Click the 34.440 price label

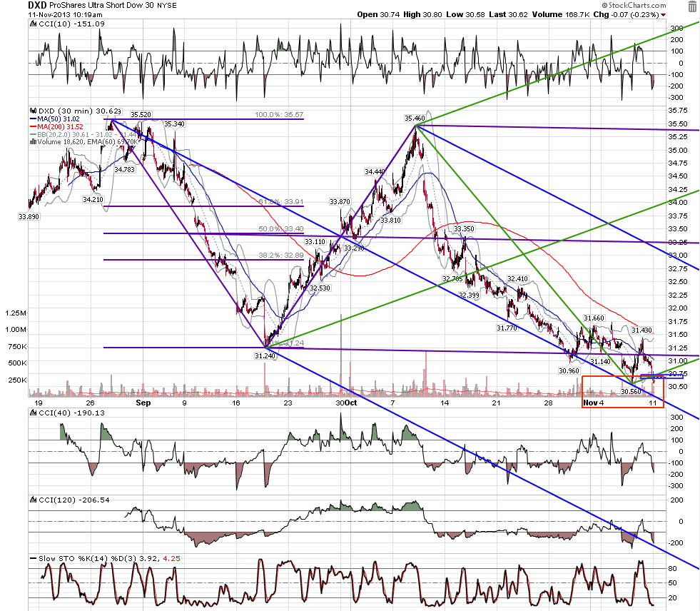(375, 171)
